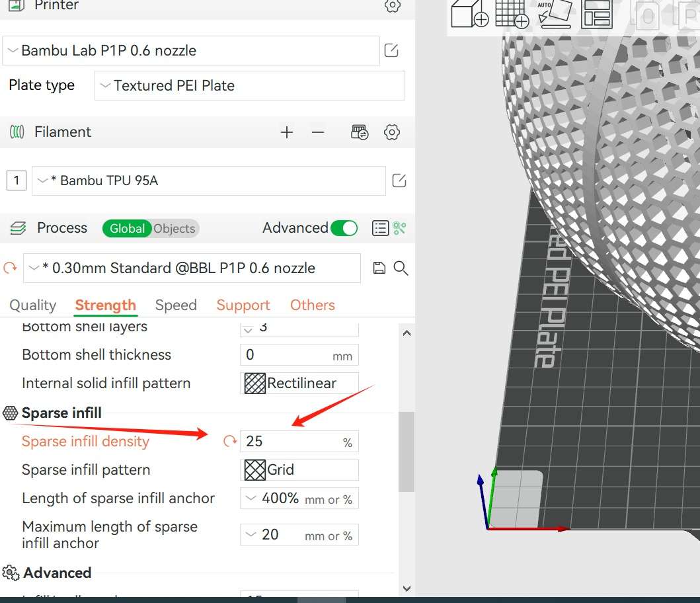Click the Add object cube icon
The height and width of the screenshot is (603, 700).
(470, 15)
